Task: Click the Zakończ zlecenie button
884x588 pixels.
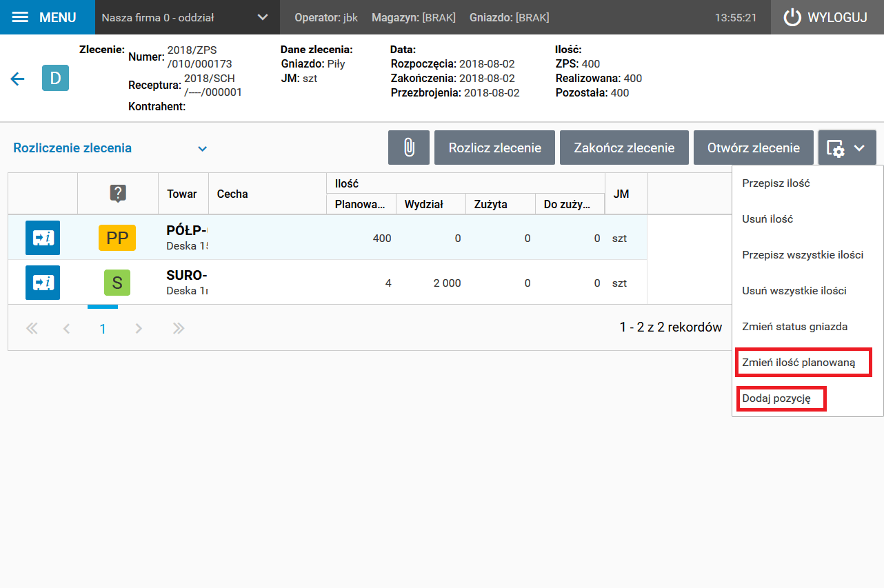Action: tap(624, 148)
